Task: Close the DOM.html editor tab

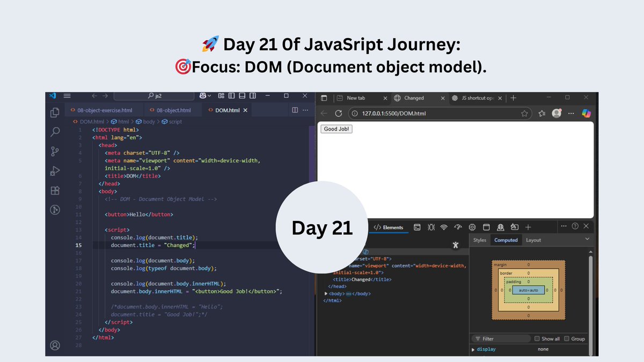Action: tap(245, 110)
